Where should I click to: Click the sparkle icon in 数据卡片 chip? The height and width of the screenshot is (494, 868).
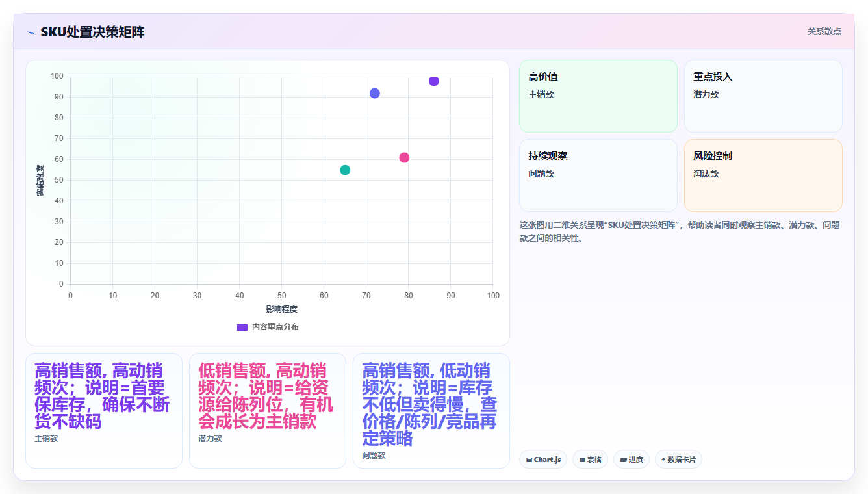coord(663,460)
